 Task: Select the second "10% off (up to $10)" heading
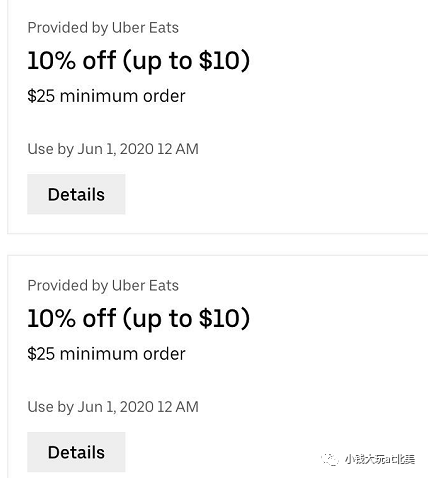138,319
